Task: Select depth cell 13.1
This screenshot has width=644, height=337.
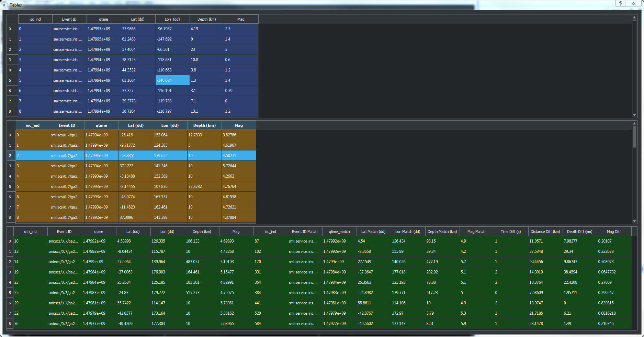Action: (x=207, y=111)
